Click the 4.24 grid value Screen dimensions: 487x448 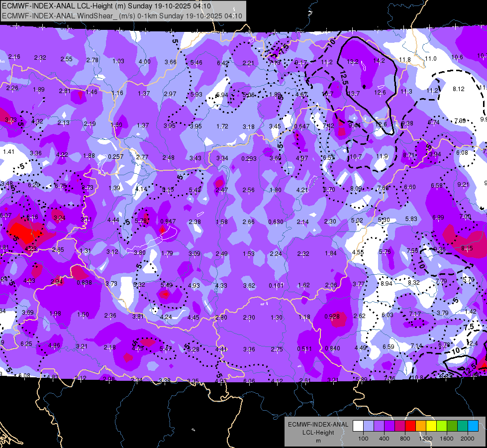[166, 317]
